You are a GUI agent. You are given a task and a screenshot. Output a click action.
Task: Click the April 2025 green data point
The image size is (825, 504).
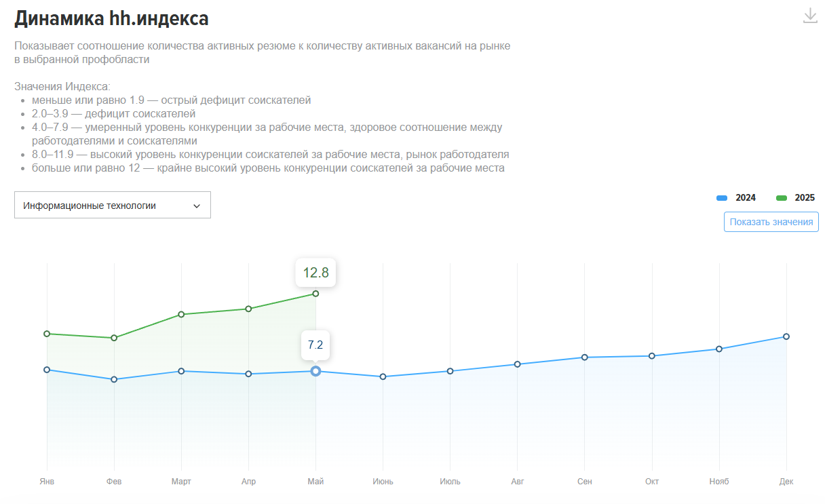pyautogui.click(x=248, y=309)
